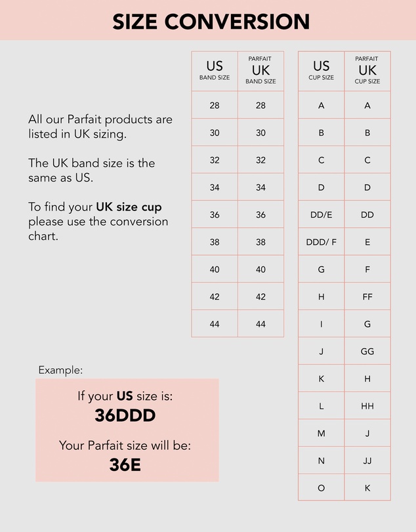Click the Parfait UK CUP SIZE header

[x=367, y=71]
